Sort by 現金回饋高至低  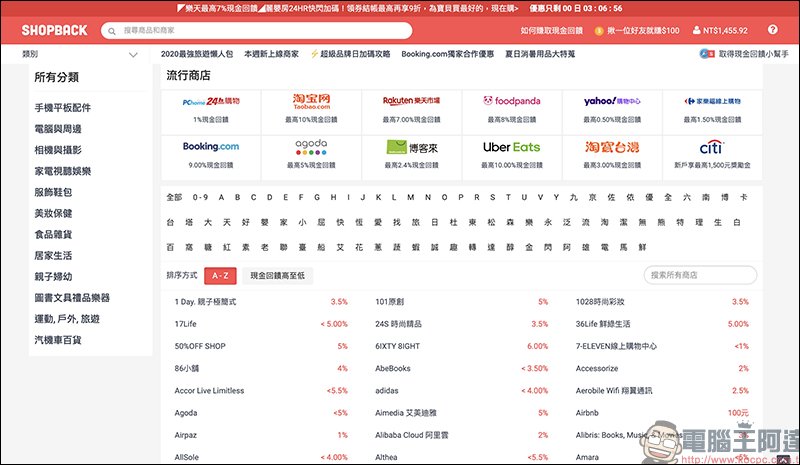pos(277,276)
